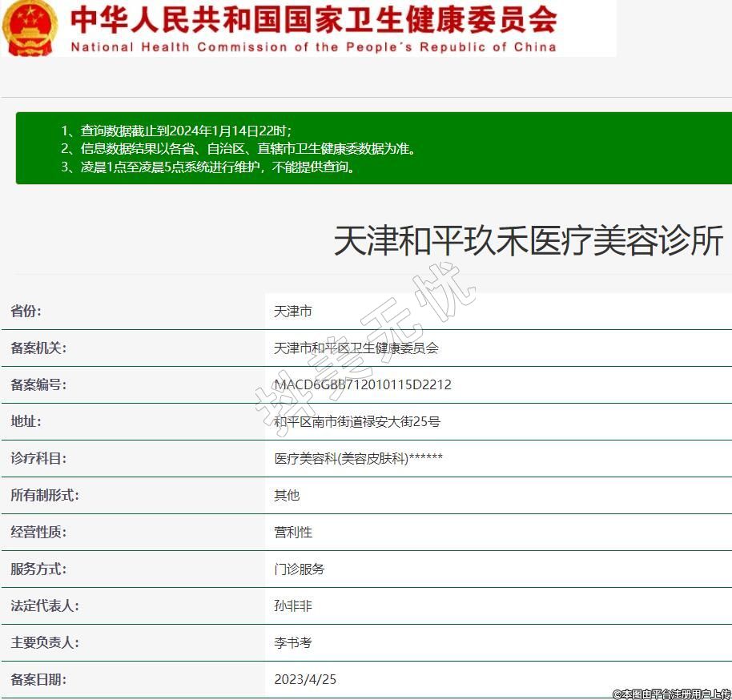Click the first notice about the query data cutoff

pos(176,131)
